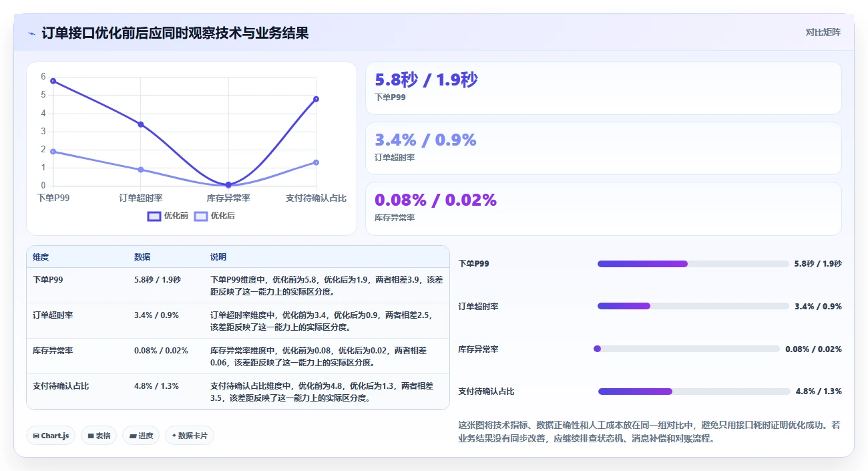Click the 优化后 point at 支付待确认占比
868x471 pixels.
[316, 162]
